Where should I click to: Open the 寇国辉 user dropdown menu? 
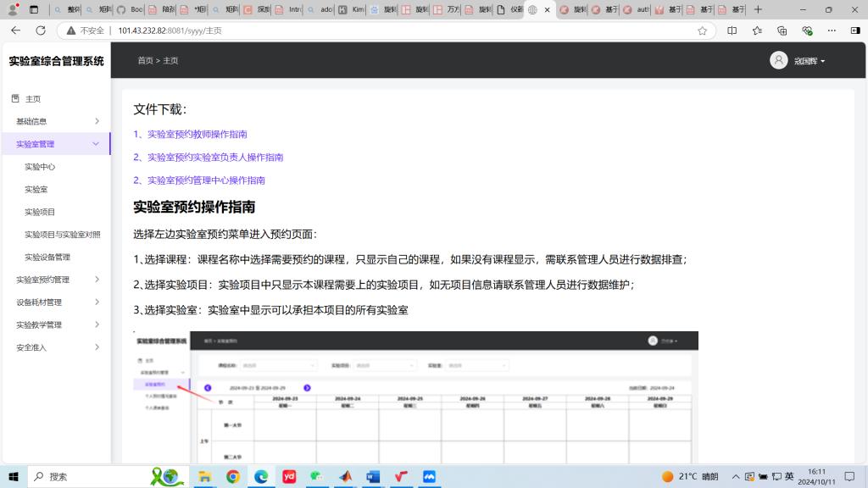click(x=810, y=61)
